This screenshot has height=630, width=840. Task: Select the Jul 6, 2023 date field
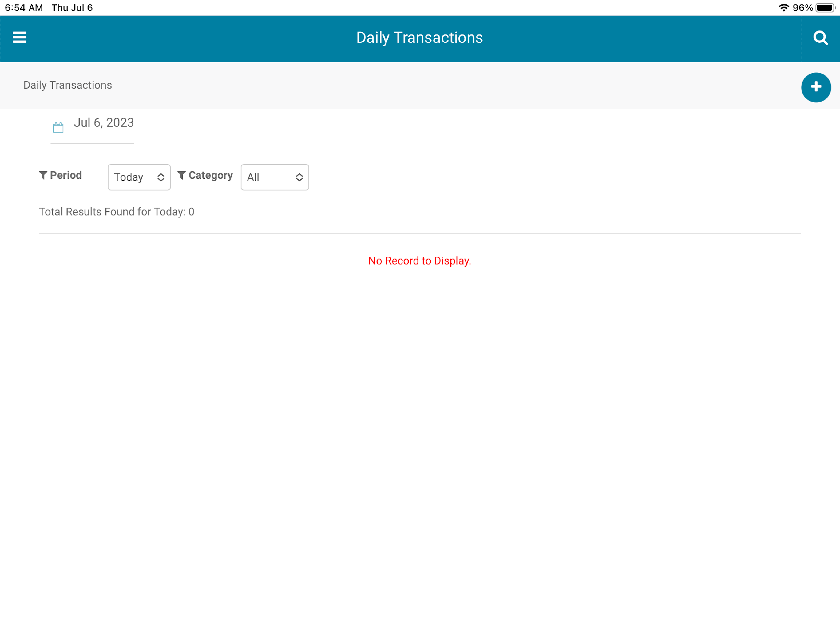pos(104,123)
